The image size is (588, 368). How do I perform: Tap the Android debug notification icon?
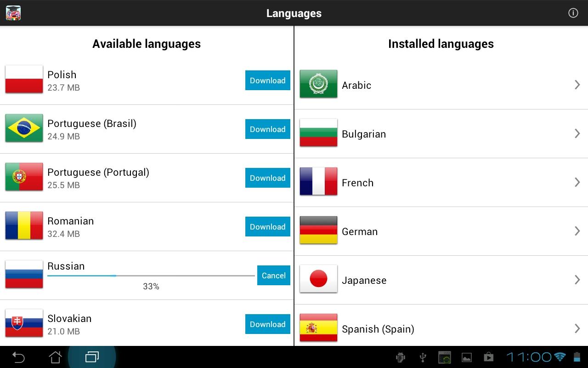coord(401,357)
